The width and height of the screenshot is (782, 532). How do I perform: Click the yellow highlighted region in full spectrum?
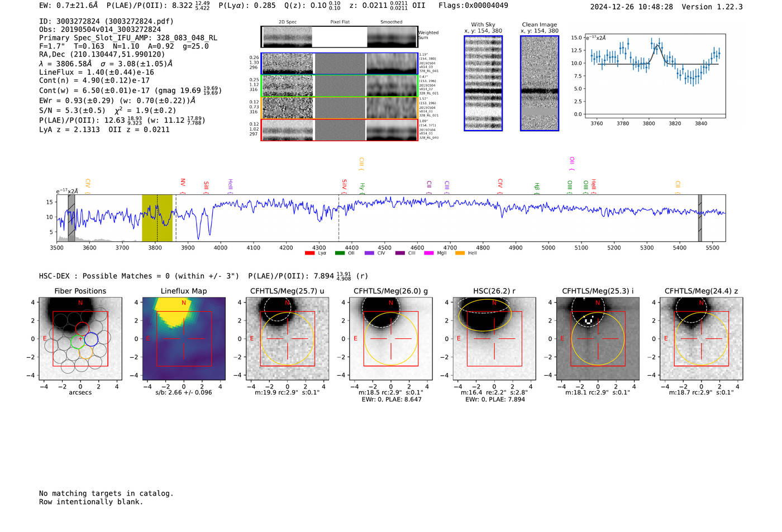tap(157, 218)
